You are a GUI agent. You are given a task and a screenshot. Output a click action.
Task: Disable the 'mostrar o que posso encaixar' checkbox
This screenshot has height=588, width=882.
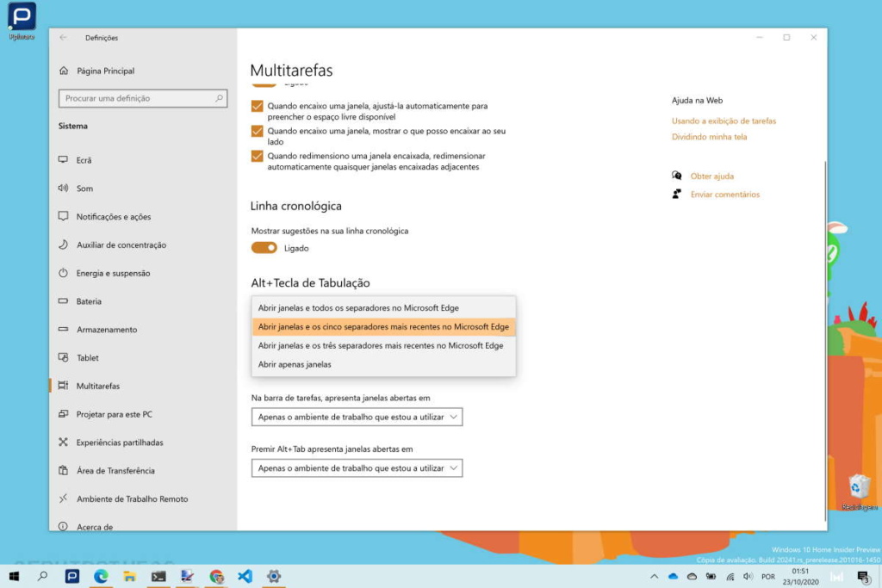258,131
